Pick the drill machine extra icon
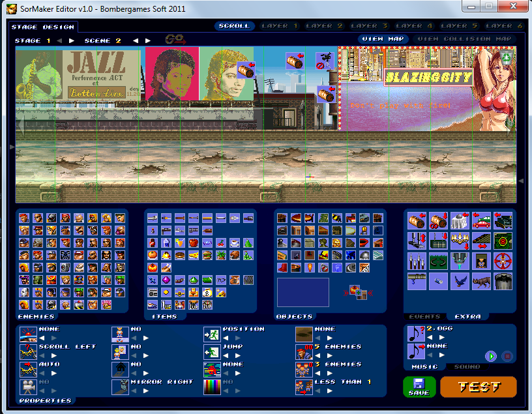Image resolution: width=532 pixels, height=414 pixels. [x=460, y=261]
